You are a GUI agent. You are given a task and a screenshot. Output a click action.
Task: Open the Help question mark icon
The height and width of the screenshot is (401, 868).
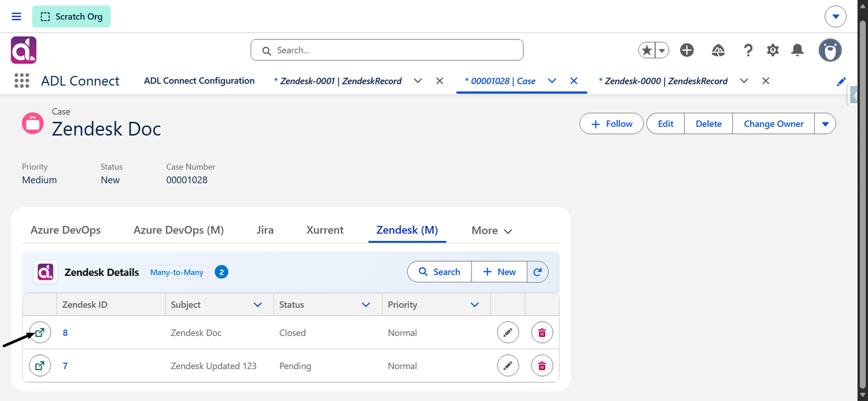coord(748,50)
